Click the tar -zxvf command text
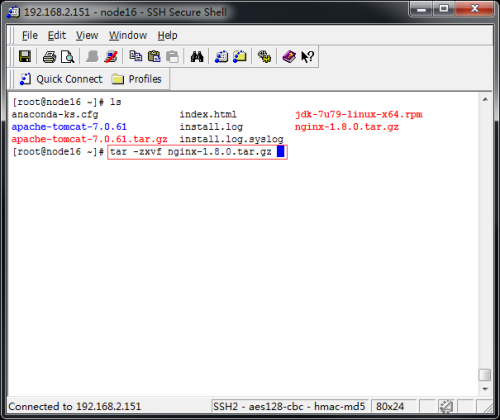The image size is (500, 420). point(191,152)
